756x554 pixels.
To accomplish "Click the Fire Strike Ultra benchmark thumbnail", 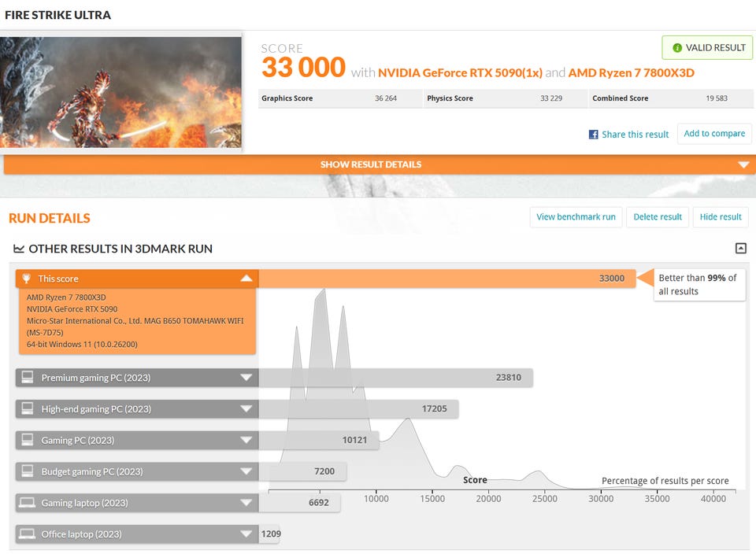I will pos(120,92).
